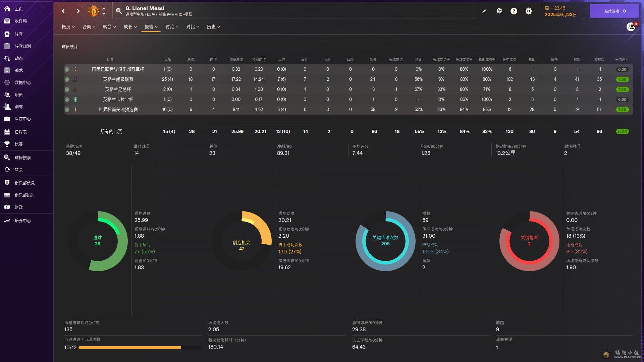Sort by the 平均评分 column header
This screenshot has width=644, height=362.
[x=622, y=59]
